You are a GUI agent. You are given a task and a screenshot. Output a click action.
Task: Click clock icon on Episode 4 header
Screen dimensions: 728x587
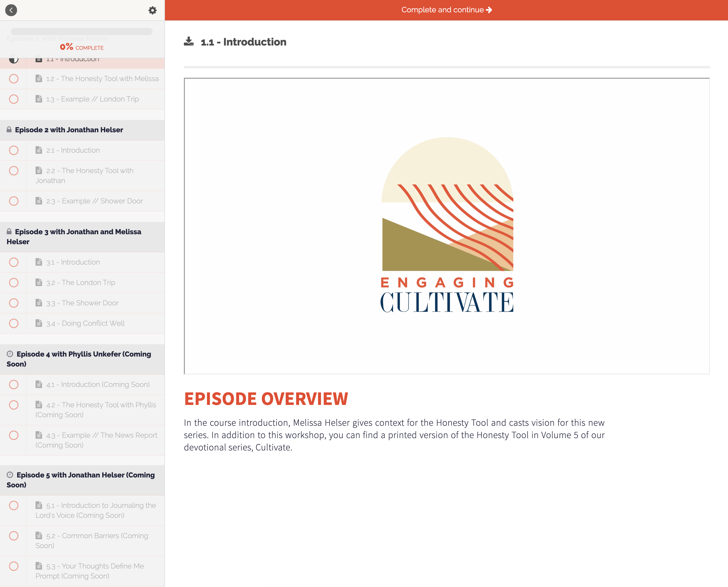[10, 354]
